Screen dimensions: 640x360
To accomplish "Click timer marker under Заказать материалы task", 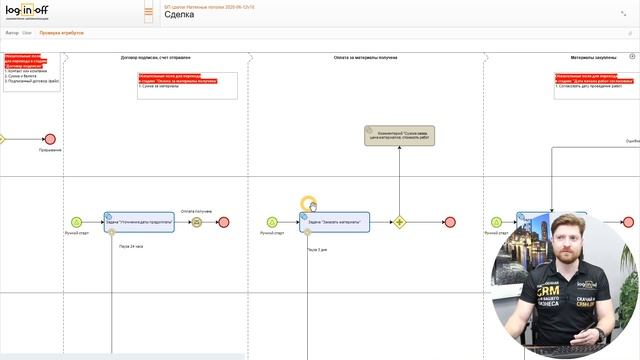I will click(x=307, y=232).
